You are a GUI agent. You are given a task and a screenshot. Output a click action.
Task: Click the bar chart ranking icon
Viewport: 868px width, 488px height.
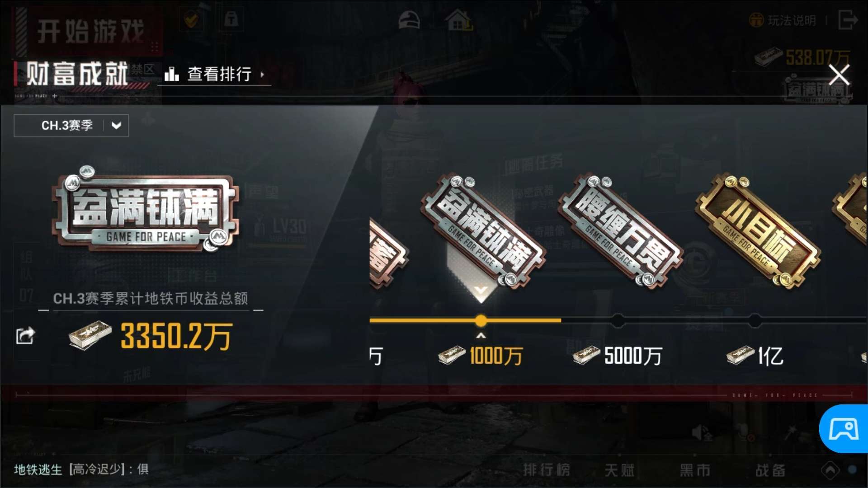click(x=171, y=74)
